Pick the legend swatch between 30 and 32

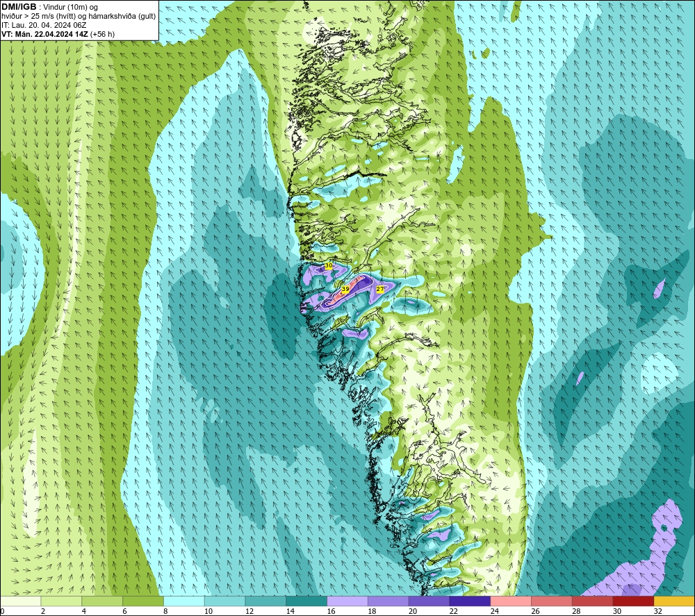tap(633, 601)
